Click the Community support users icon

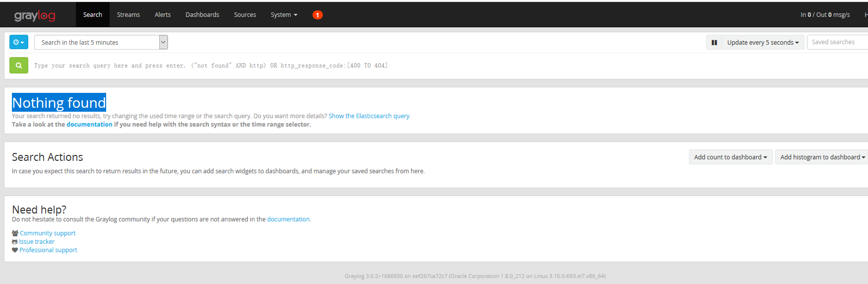[15, 233]
